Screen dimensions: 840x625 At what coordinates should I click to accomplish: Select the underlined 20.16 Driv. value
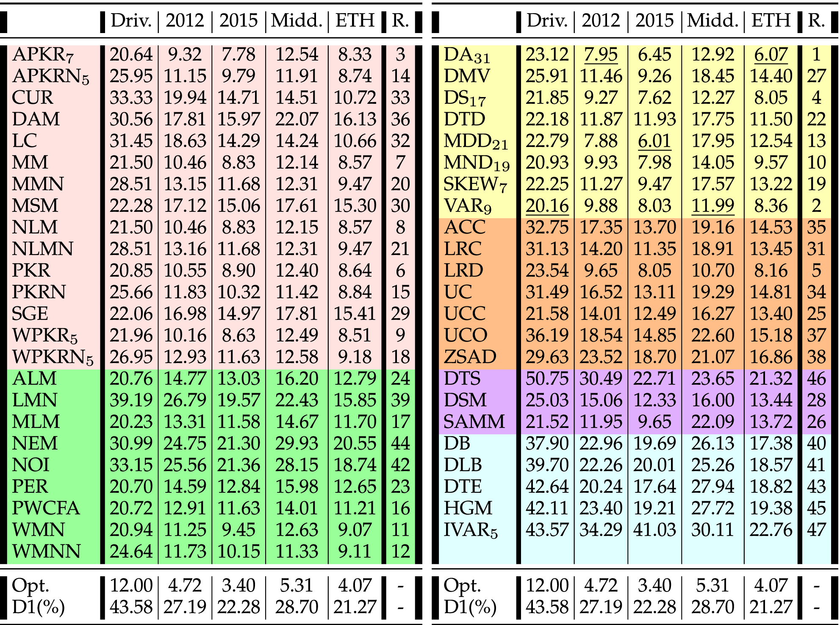pos(547,206)
